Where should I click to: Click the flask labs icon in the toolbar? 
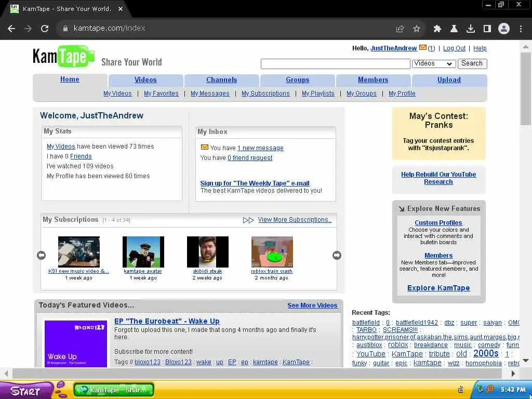pyautogui.click(x=454, y=29)
